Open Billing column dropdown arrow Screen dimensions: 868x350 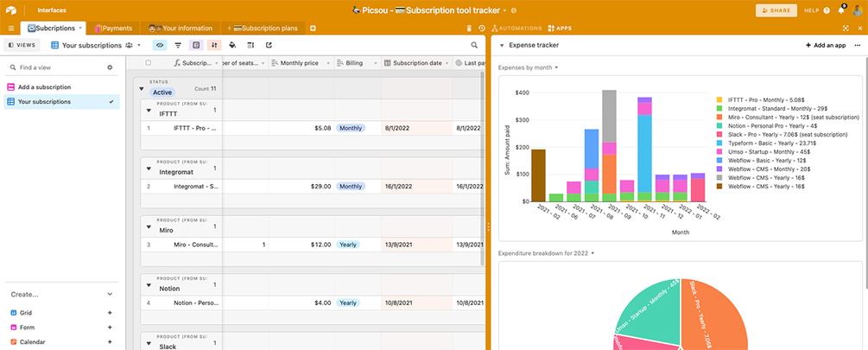375,63
